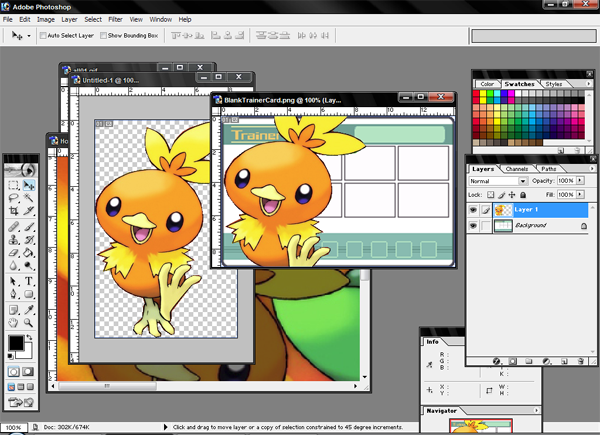Select the Clone Stamp tool
This screenshot has width=600, height=435.
click(14, 240)
